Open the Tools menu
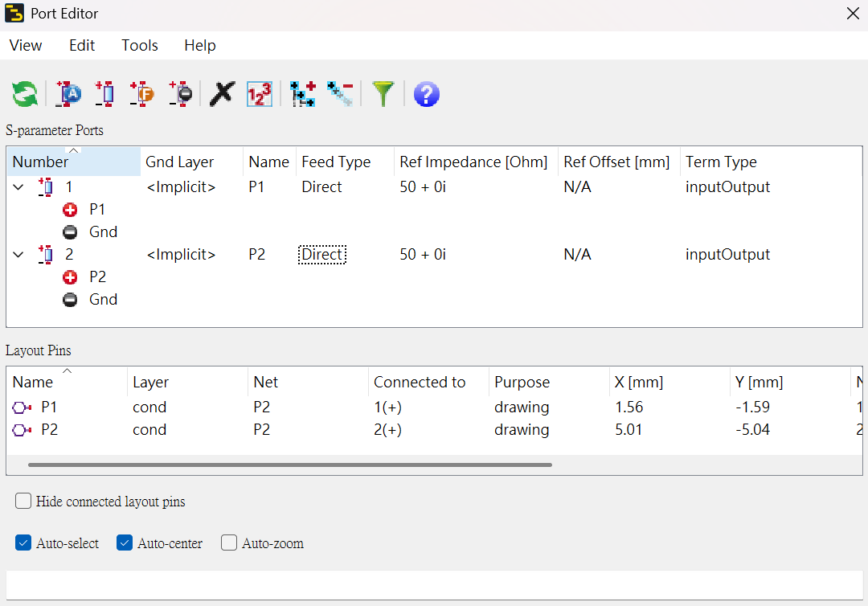 (x=140, y=45)
